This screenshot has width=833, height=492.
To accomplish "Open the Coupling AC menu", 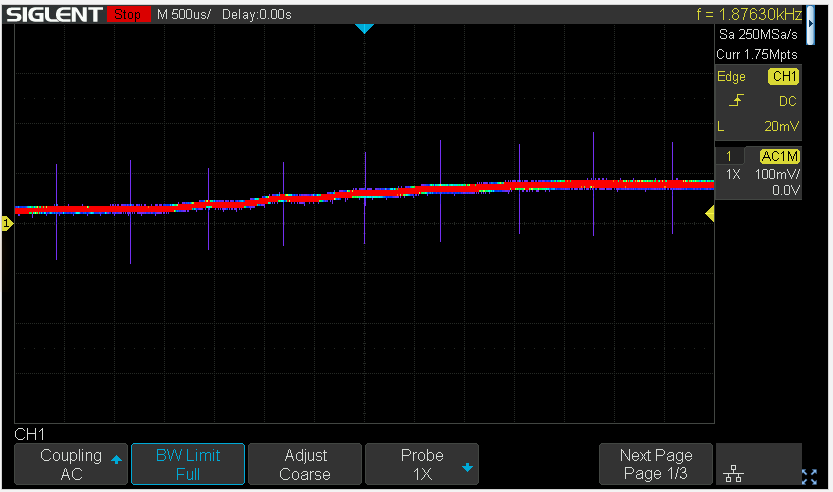I will (71, 464).
